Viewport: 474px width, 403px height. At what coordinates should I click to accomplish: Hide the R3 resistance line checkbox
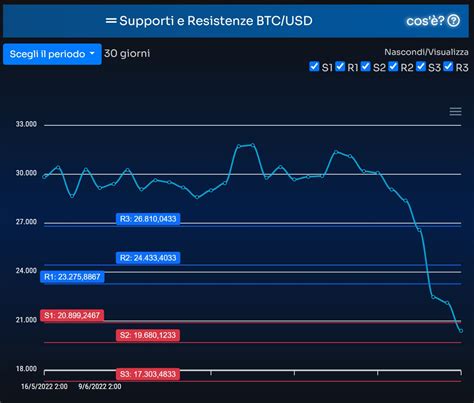click(448, 66)
